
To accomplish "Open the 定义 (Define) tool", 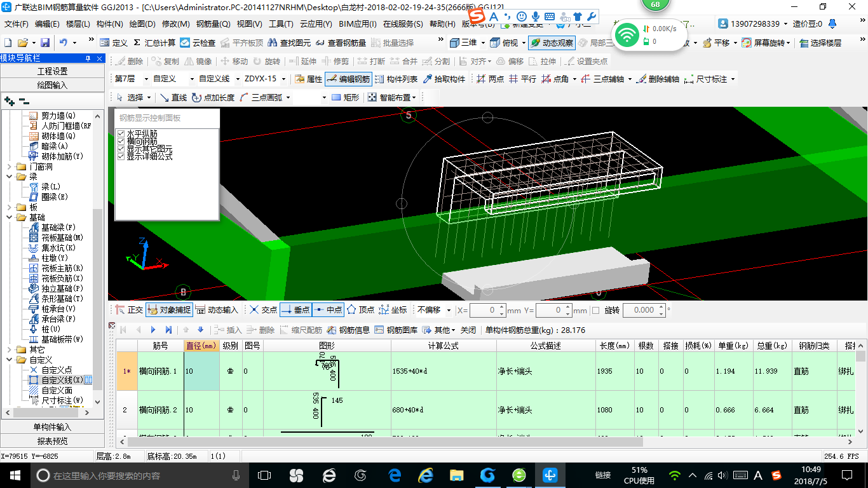I will 114,43.
